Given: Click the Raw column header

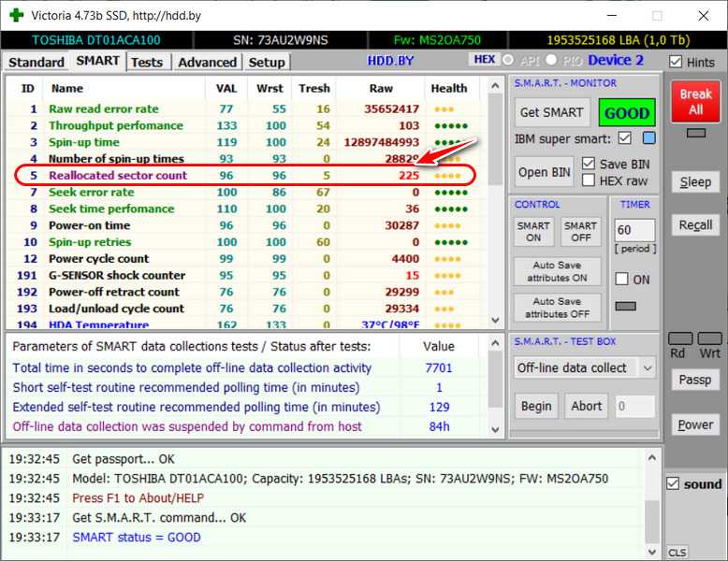Looking at the screenshot, I should click(381, 88).
